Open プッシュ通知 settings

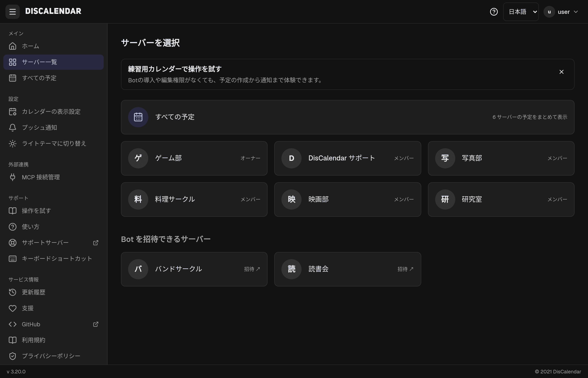click(54, 128)
